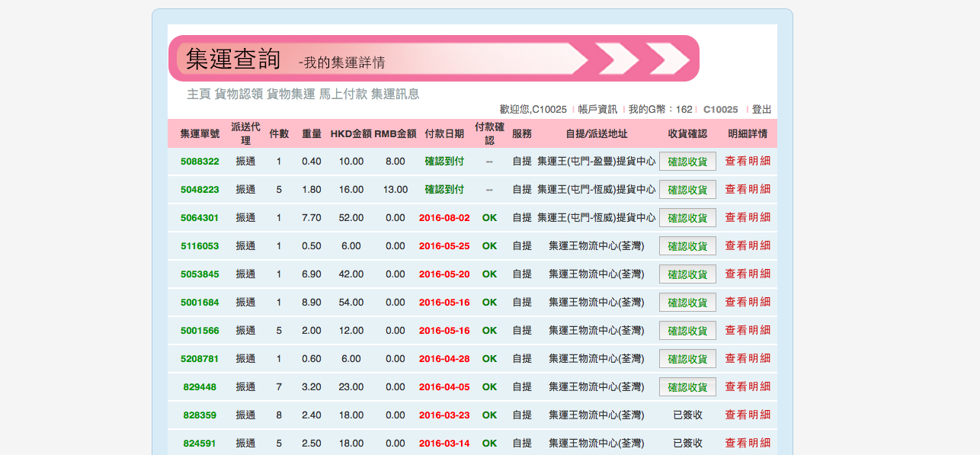Click payment date 2016-03-23
This screenshot has width=980, height=455.
pos(444,415)
